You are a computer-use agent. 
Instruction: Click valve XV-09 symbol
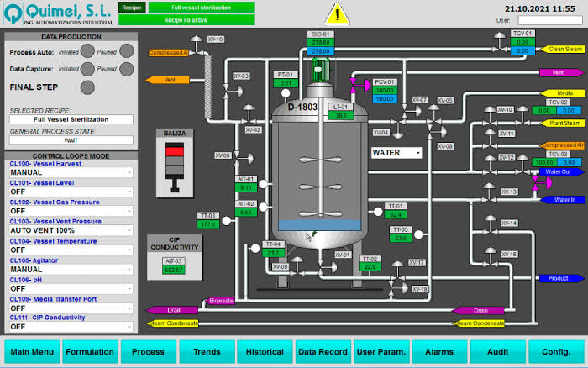coord(297,267)
